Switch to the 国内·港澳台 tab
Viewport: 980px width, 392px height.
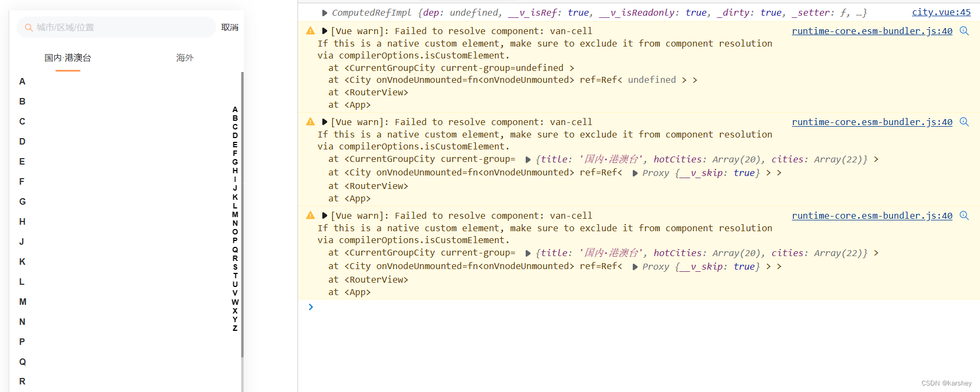point(68,57)
